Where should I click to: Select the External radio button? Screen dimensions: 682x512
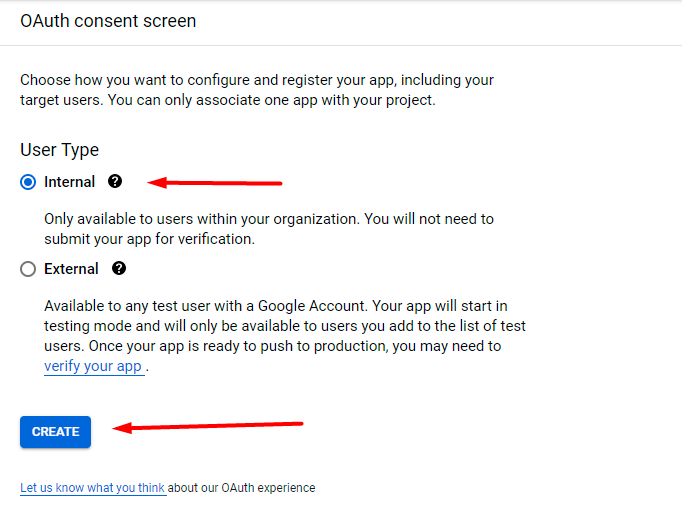pyautogui.click(x=28, y=269)
